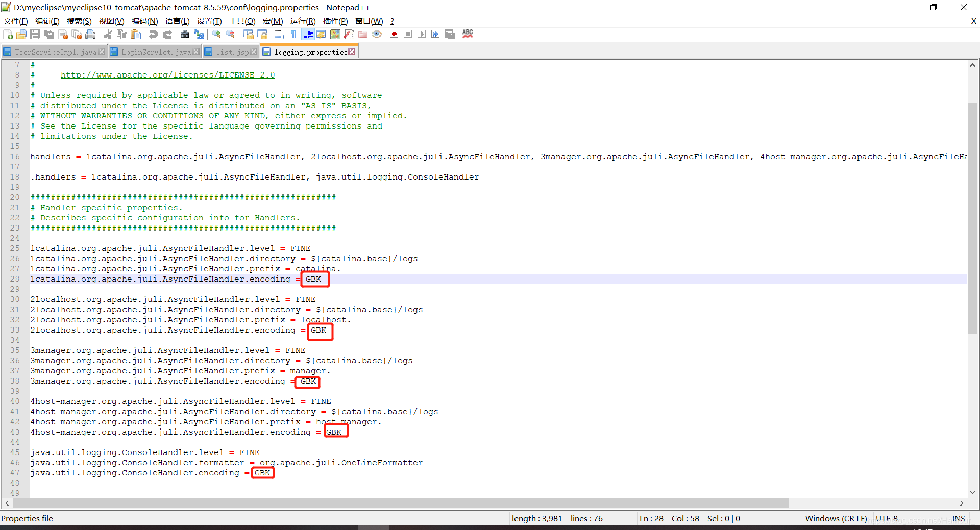Viewport: 980px width, 530px height.
Task: Switch to the UserServiceImpl.java tab
Action: point(55,52)
